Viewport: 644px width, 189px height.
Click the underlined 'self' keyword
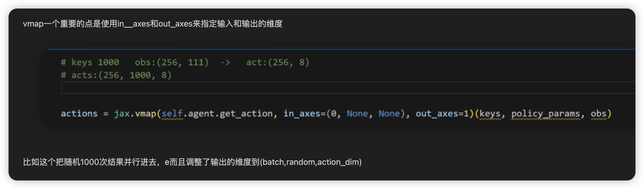pos(172,114)
